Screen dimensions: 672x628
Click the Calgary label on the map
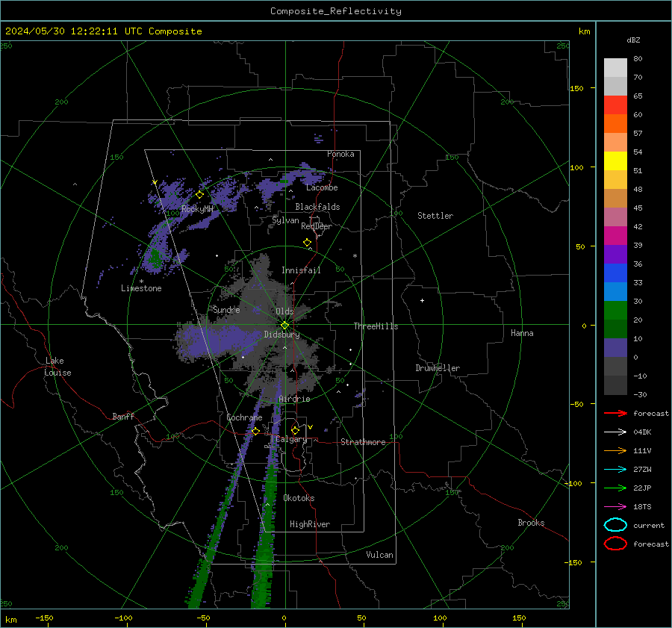click(x=291, y=439)
